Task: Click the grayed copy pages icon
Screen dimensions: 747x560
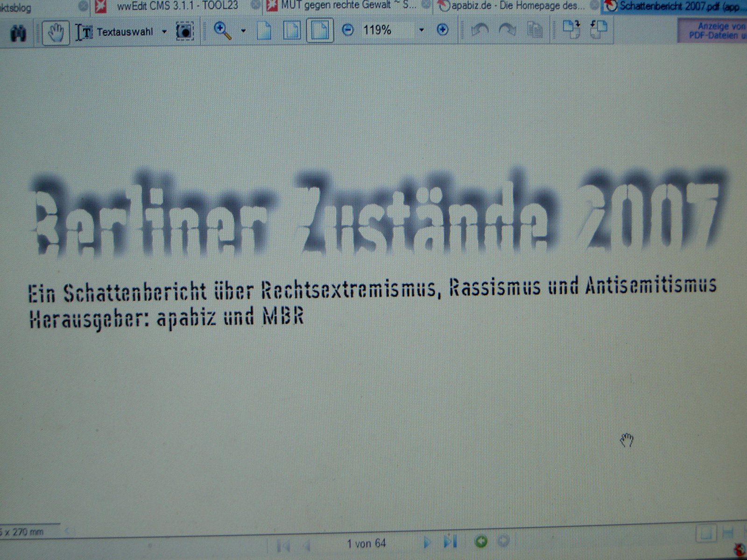Action: (x=535, y=30)
